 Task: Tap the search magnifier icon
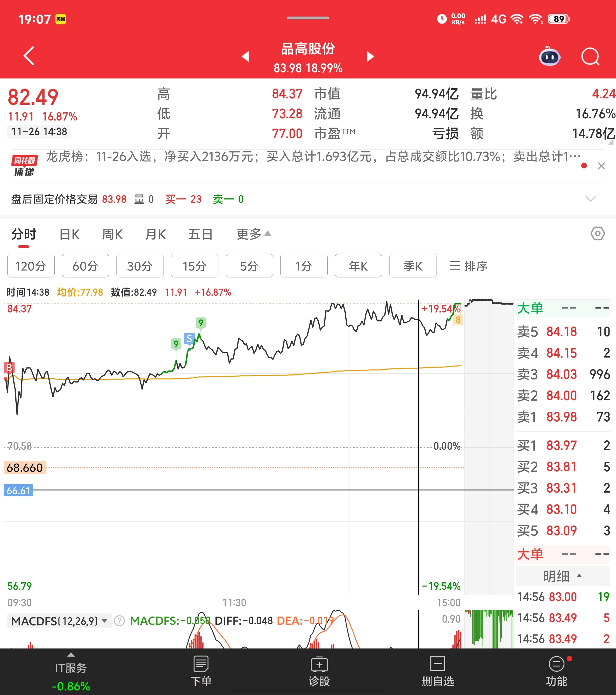[590, 56]
